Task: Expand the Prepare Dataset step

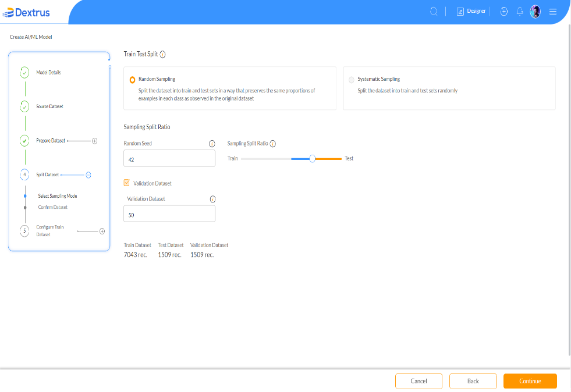Action: coord(94,140)
